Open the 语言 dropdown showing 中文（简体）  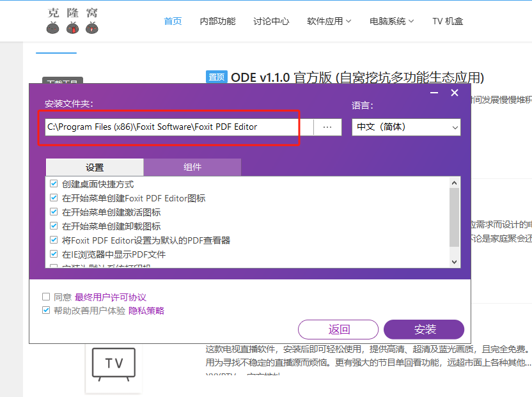click(x=406, y=127)
